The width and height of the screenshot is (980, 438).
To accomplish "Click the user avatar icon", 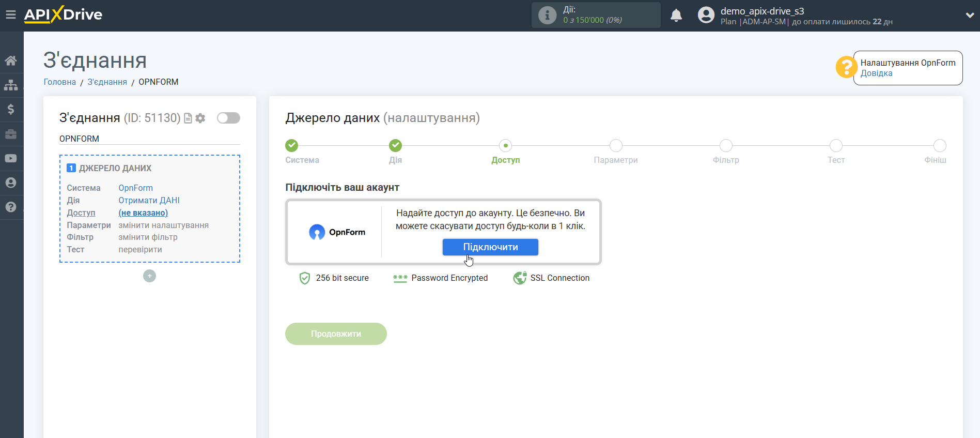I will pos(706,15).
